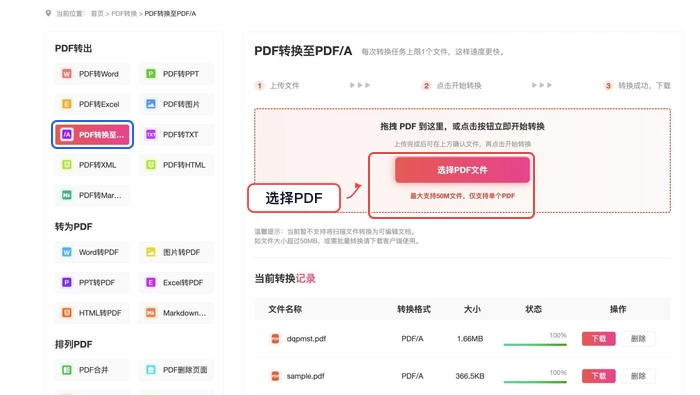Select the PDF转换至PDF/A icon
This screenshot has width=700, height=395.
click(67, 134)
